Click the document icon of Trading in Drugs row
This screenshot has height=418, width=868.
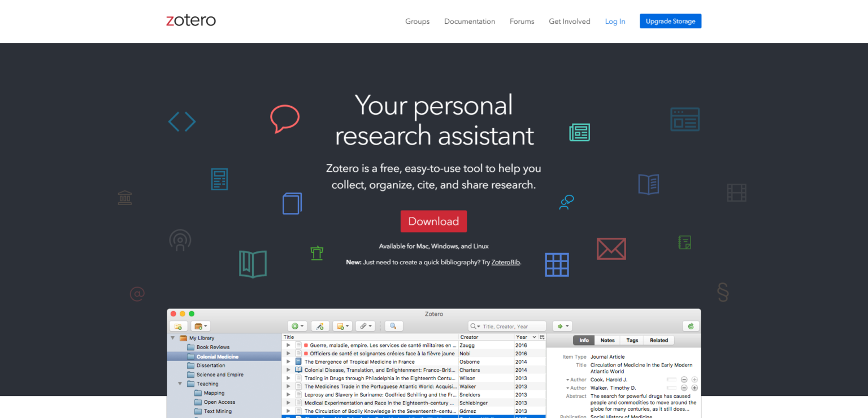(298, 378)
